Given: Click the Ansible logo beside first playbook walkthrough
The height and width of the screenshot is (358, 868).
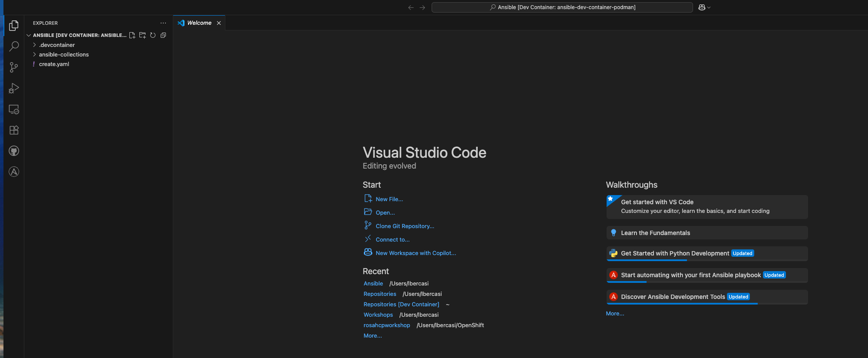Looking at the screenshot, I should click(x=613, y=275).
